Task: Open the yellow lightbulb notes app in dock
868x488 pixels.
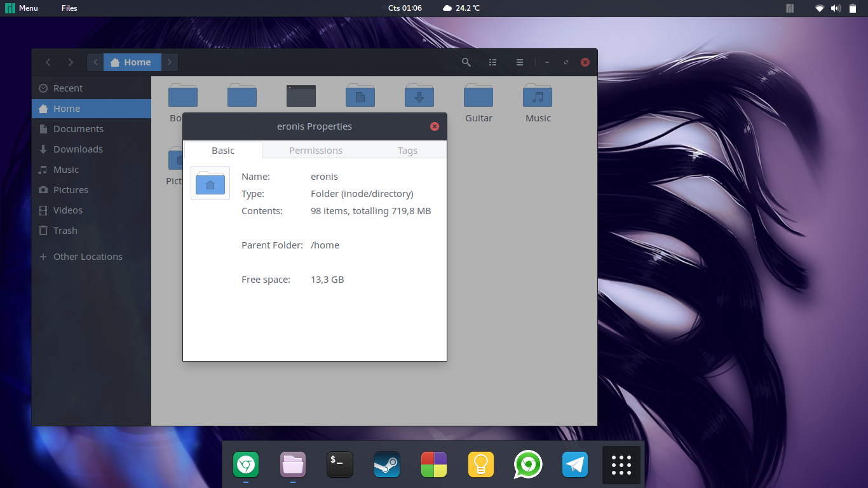Action: click(x=481, y=465)
